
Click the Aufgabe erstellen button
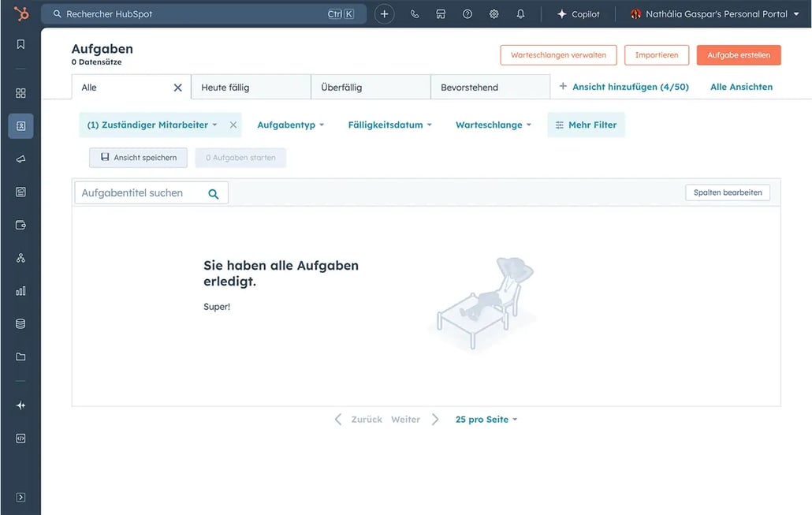pyautogui.click(x=739, y=54)
